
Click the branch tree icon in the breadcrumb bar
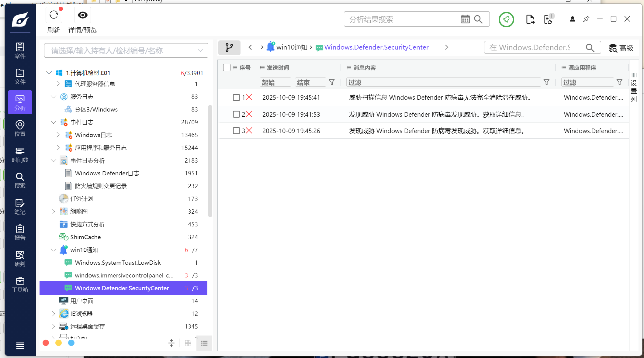(x=229, y=47)
